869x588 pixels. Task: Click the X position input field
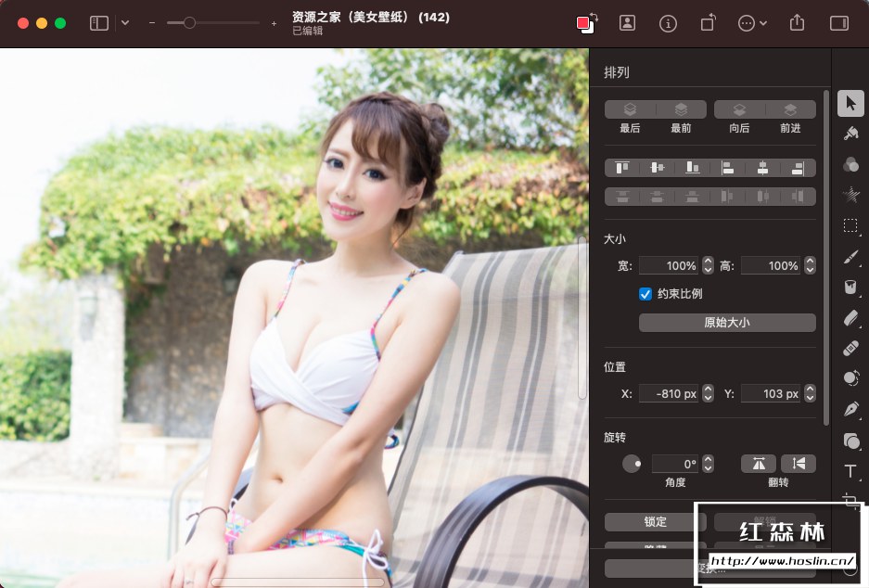point(671,393)
